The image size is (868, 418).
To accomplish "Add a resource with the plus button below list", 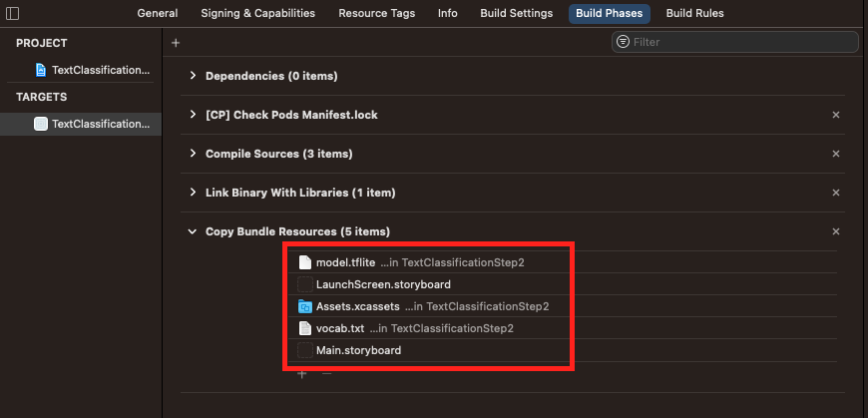I will click(301, 374).
